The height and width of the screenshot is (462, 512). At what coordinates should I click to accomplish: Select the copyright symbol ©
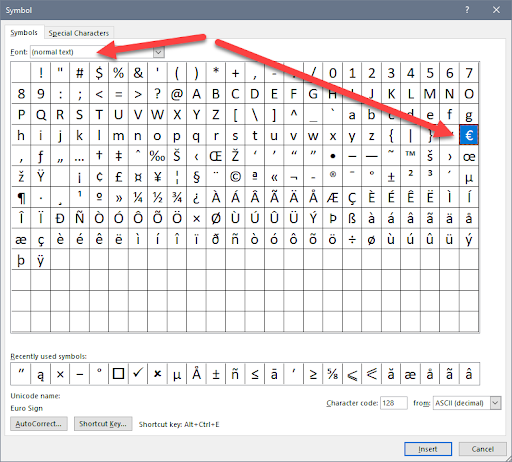click(x=235, y=176)
